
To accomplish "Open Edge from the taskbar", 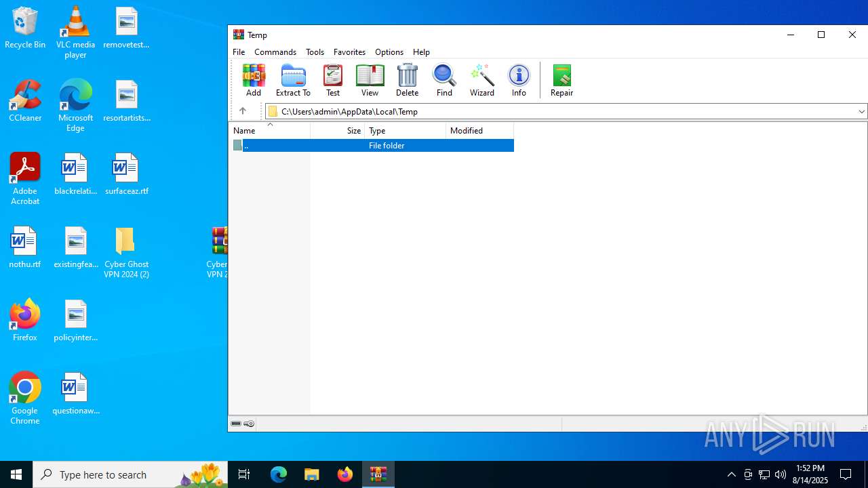I will pyautogui.click(x=279, y=474).
